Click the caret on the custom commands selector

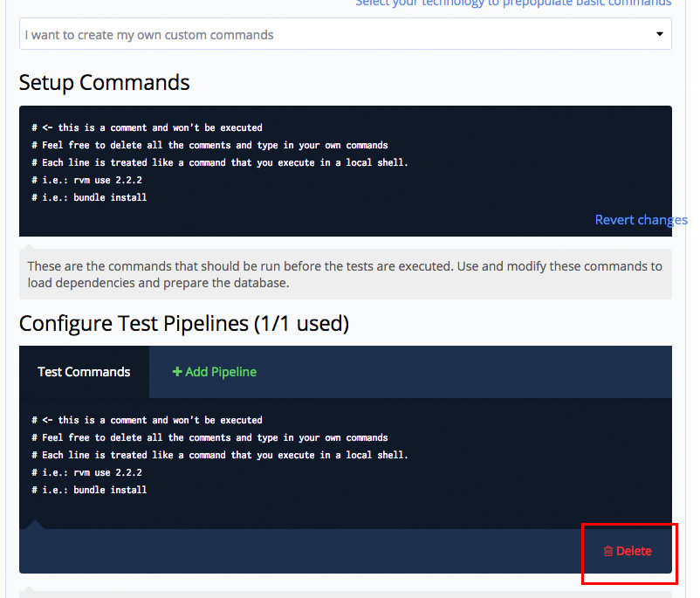pyautogui.click(x=661, y=33)
